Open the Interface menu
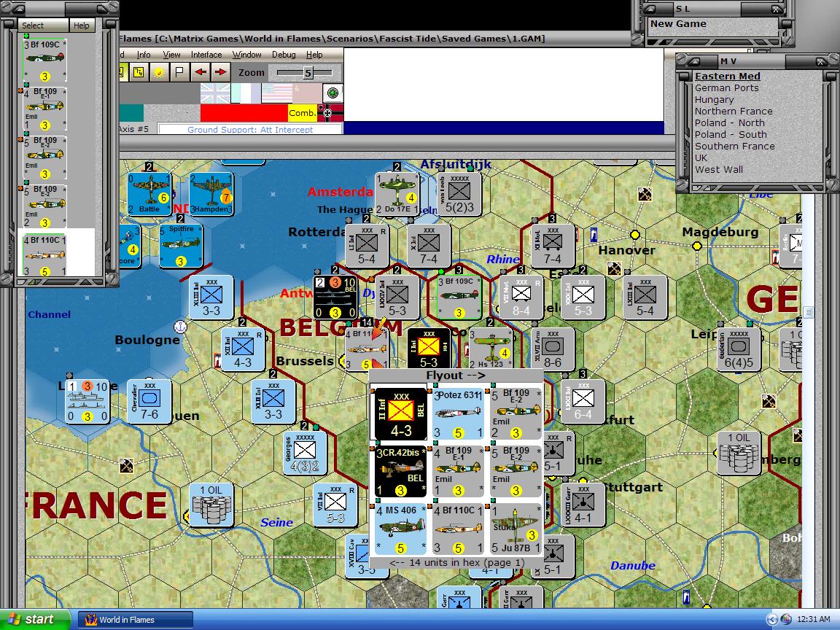 pyautogui.click(x=206, y=55)
